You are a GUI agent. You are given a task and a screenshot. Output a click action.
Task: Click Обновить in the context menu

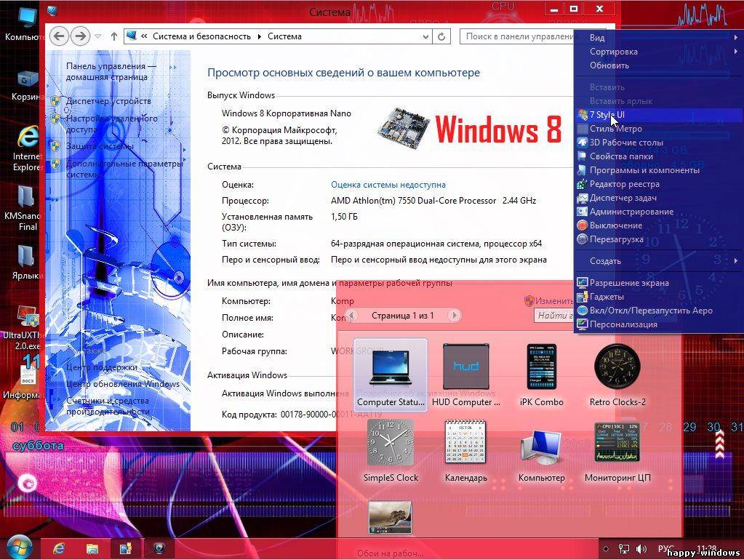pyautogui.click(x=659, y=65)
